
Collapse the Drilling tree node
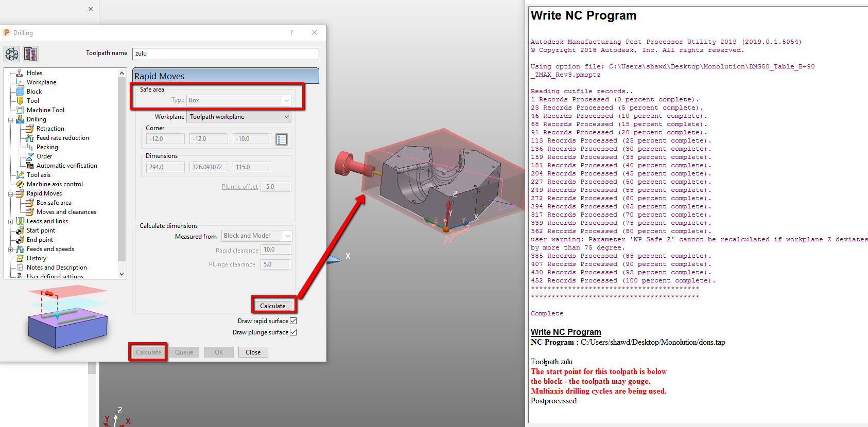point(10,120)
